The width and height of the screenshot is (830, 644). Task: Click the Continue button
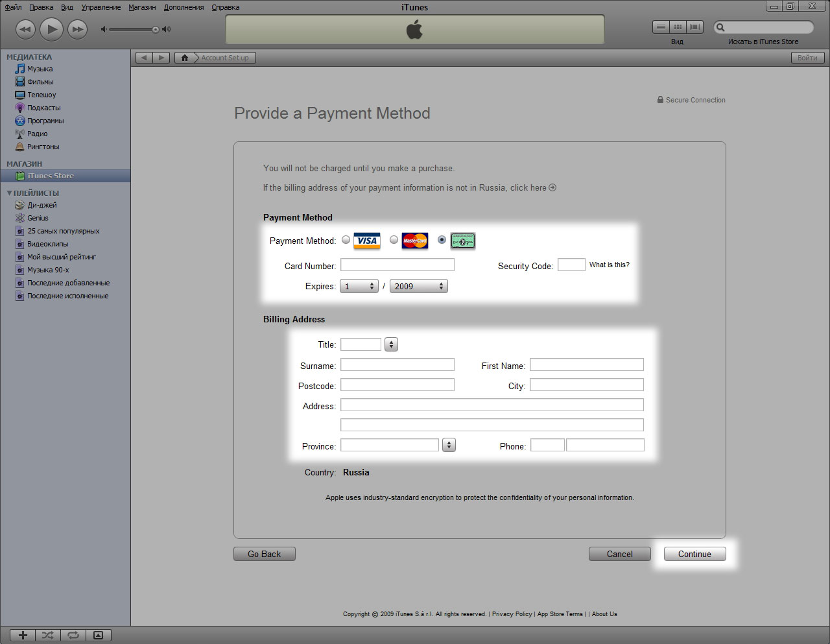click(x=694, y=554)
